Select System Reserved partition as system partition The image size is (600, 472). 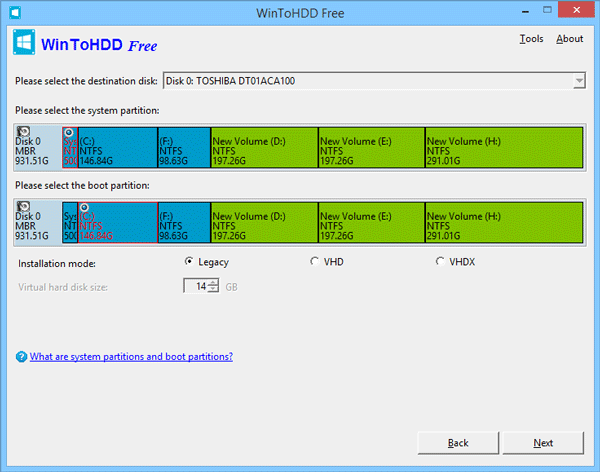tap(70, 147)
